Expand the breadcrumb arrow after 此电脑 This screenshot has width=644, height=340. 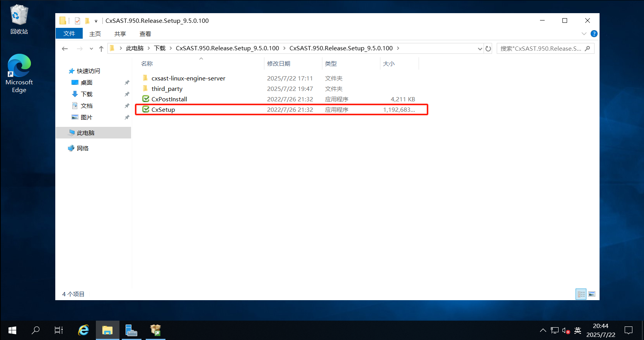[x=149, y=48]
